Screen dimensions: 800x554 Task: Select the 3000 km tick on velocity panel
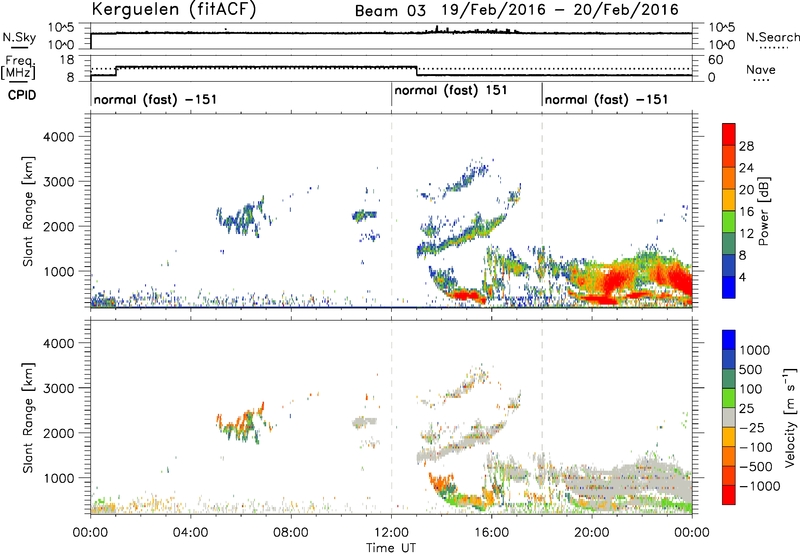pyautogui.click(x=59, y=388)
